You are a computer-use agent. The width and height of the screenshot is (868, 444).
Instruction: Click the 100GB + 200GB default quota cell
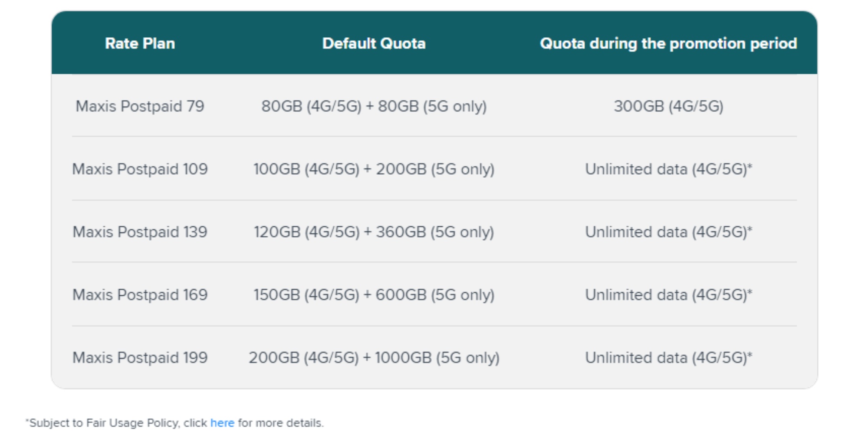click(x=374, y=169)
